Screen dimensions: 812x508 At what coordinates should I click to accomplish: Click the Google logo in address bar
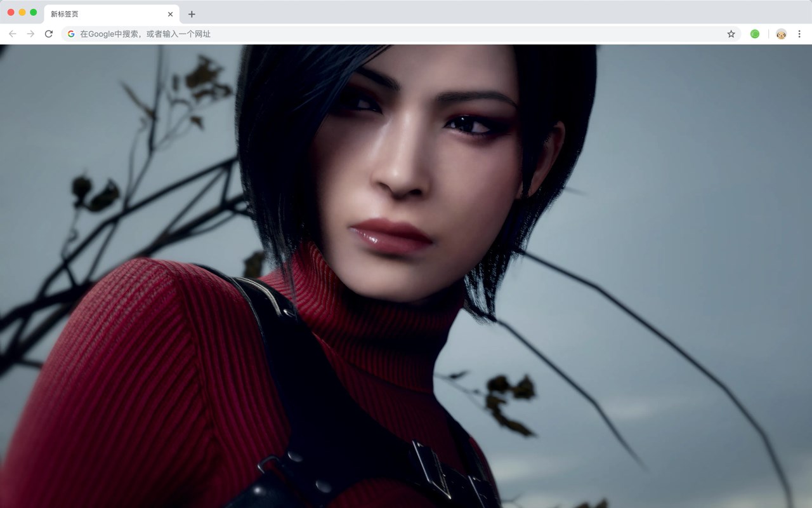71,34
